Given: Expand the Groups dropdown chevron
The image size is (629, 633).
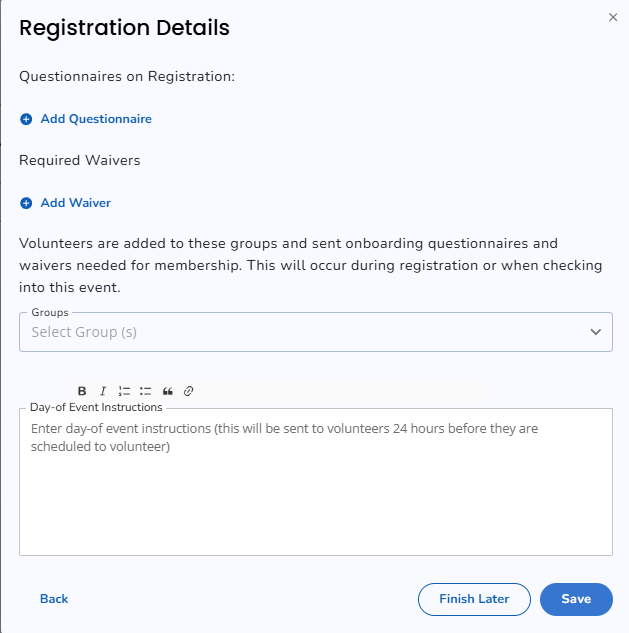Looking at the screenshot, I should click(x=595, y=332).
